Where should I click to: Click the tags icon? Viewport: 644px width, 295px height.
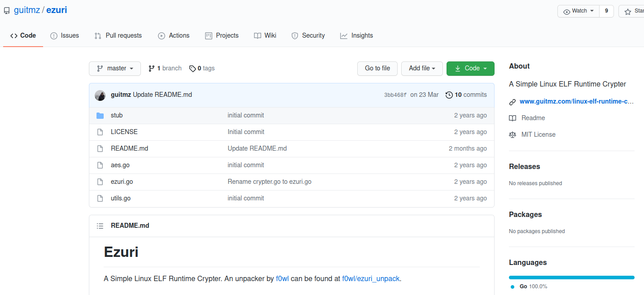[193, 69]
